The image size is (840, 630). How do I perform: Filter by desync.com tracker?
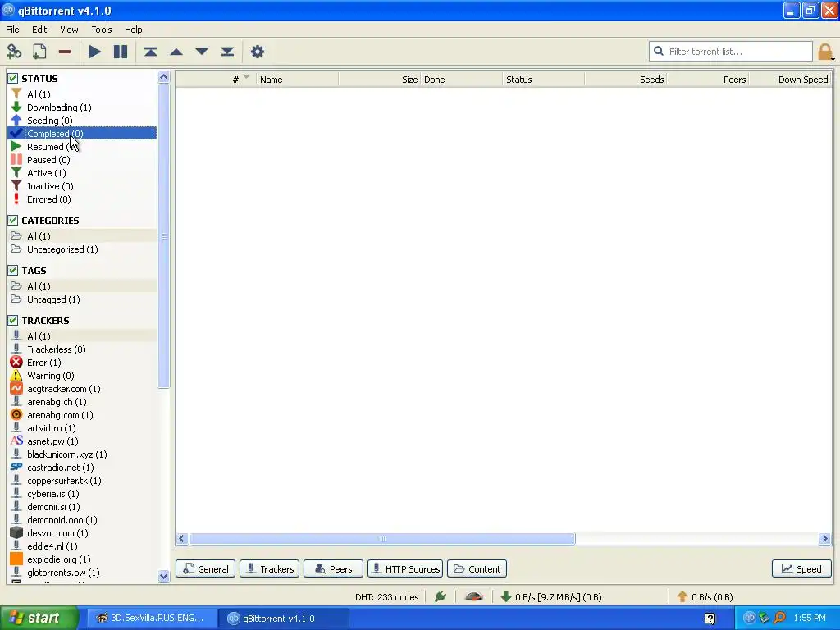pos(83,533)
